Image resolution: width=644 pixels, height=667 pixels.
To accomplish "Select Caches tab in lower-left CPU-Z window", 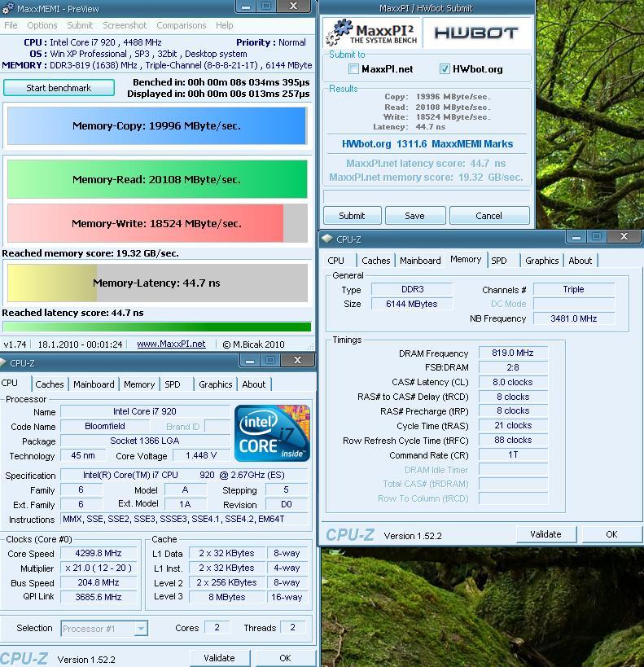I will click(x=50, y=384).
